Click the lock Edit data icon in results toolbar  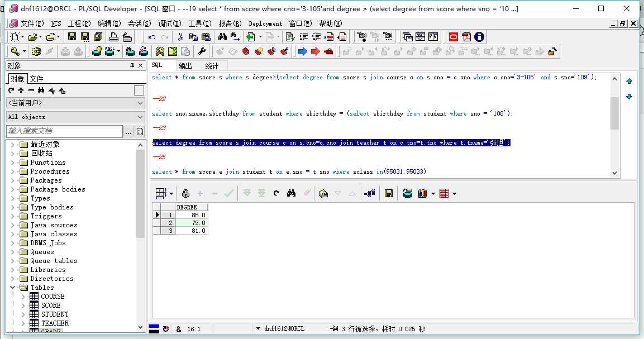click(185, 193)
